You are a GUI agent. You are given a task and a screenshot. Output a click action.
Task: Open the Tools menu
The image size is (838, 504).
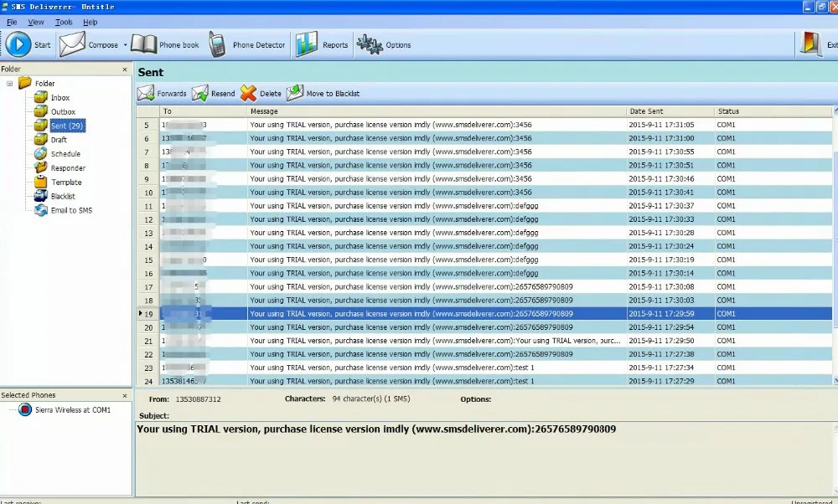click(64, 22)
